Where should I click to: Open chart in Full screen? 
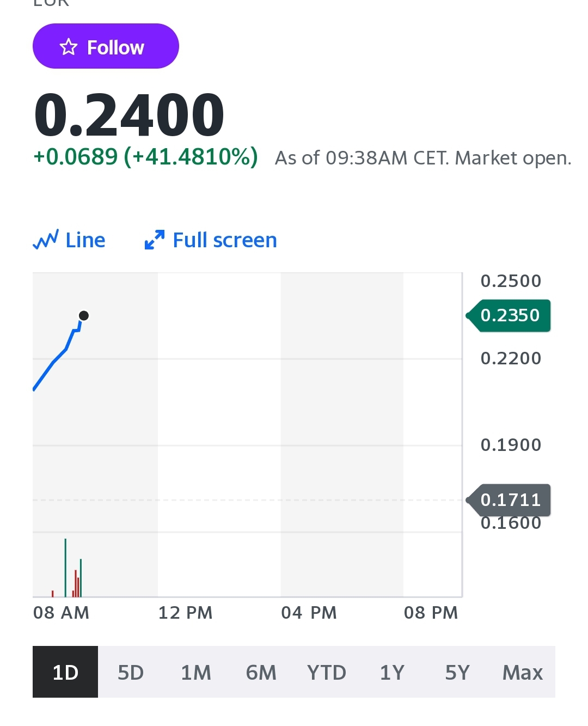[x=211, y=240]
